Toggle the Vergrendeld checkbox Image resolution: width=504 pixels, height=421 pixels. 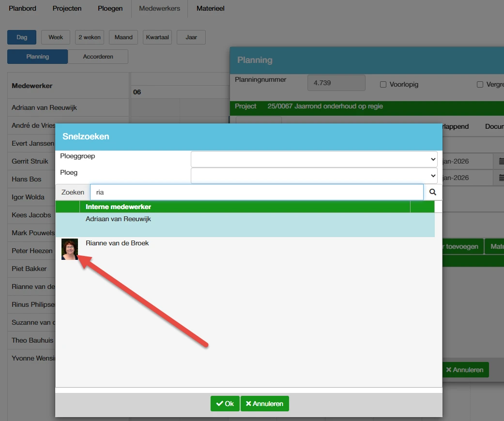(x=480, y=84)
